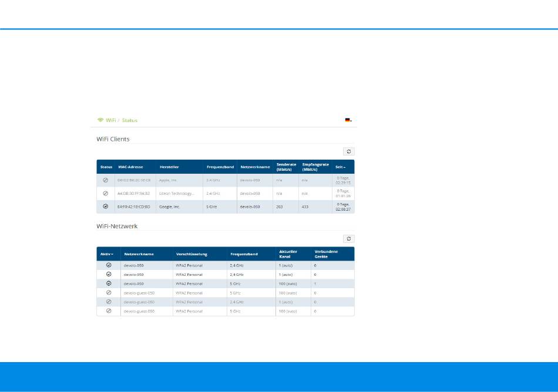
Task: Click the Apple, Inc. client disconnected icon
Action: pos(105,180)
